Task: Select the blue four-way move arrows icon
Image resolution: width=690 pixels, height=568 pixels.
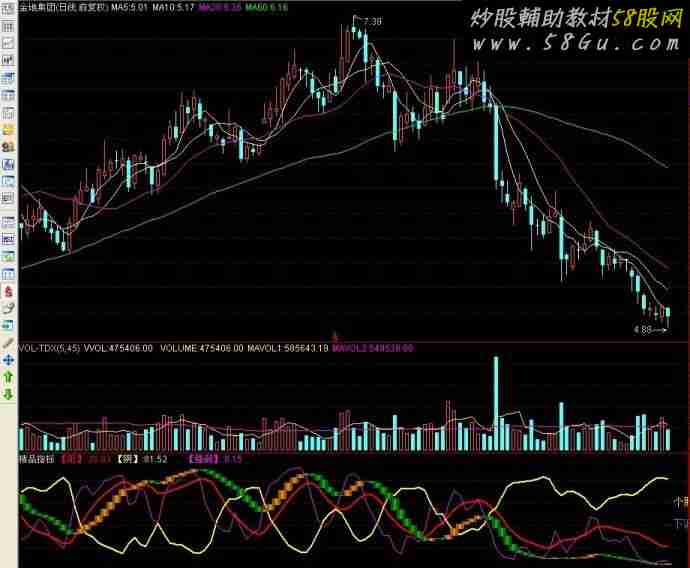Action: [x=8, y=360]
